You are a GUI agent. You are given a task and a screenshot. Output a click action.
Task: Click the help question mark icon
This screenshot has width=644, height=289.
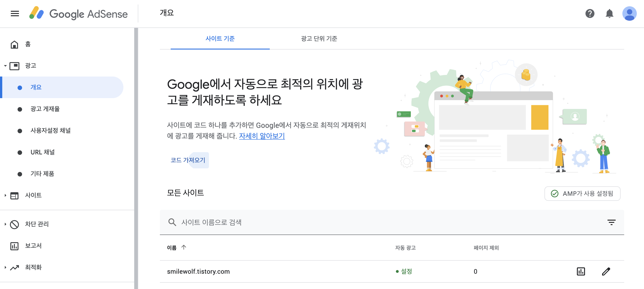(590, 14)
